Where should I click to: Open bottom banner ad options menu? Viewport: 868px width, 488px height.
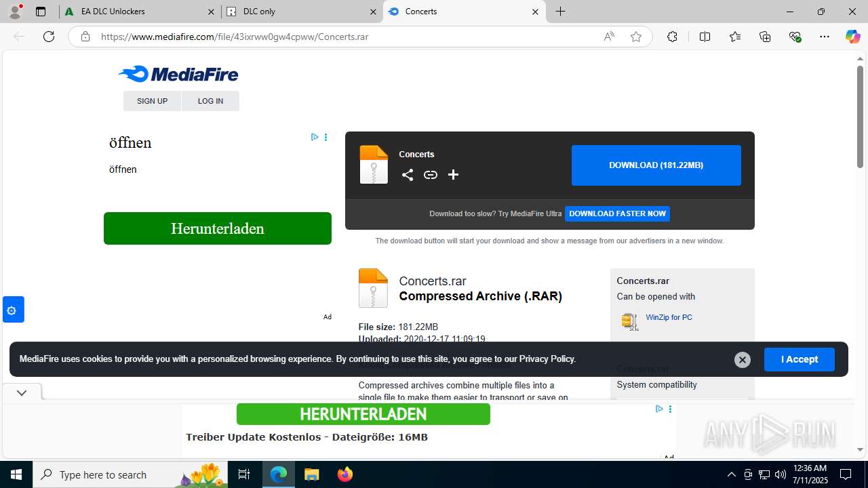[670, 409]
